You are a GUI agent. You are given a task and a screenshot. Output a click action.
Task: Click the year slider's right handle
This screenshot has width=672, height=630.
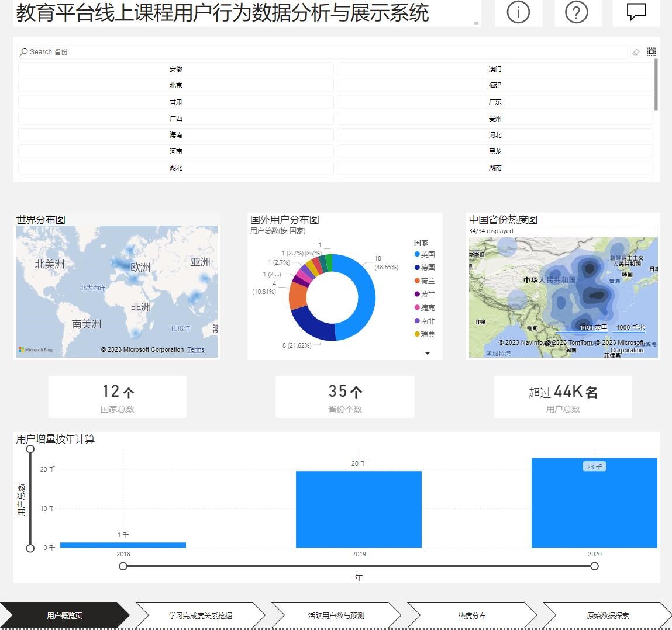(594, 566)
